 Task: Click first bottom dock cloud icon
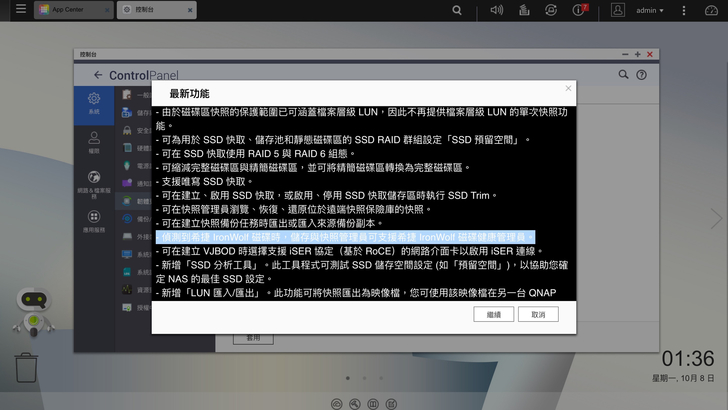(x=337, y=404)
